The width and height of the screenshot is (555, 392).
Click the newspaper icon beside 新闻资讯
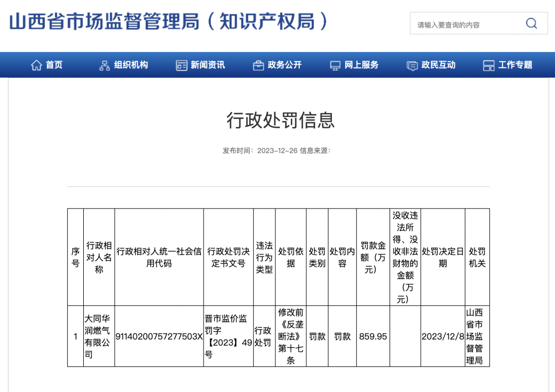(181, 65)
